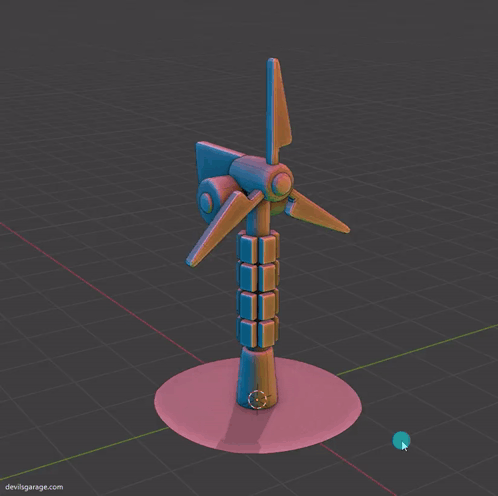This screenshot has width=498, height=496.
Task: Click the teal circle pointer highlight
Action: tap(401, 440)
